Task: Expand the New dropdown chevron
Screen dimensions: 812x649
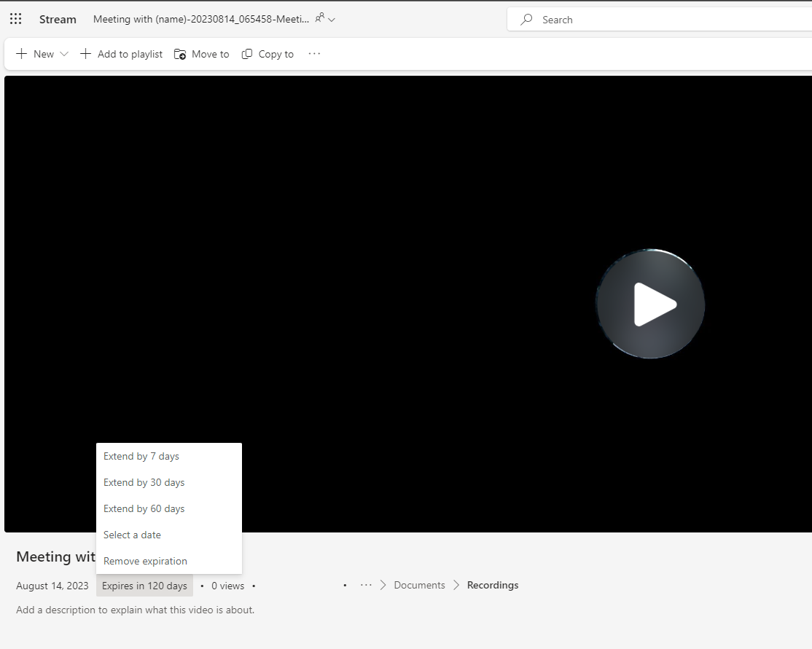Action: (x=64, y=54)
